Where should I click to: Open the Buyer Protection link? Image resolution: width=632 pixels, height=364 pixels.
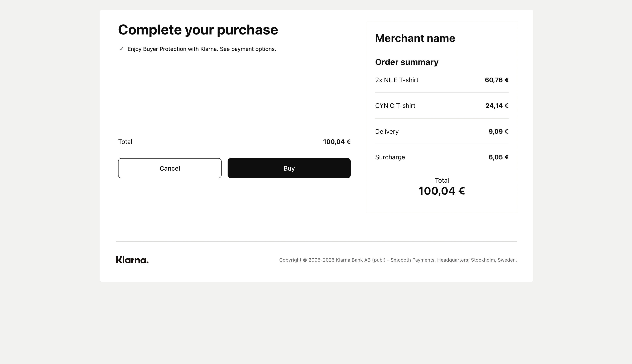point(164,49)
